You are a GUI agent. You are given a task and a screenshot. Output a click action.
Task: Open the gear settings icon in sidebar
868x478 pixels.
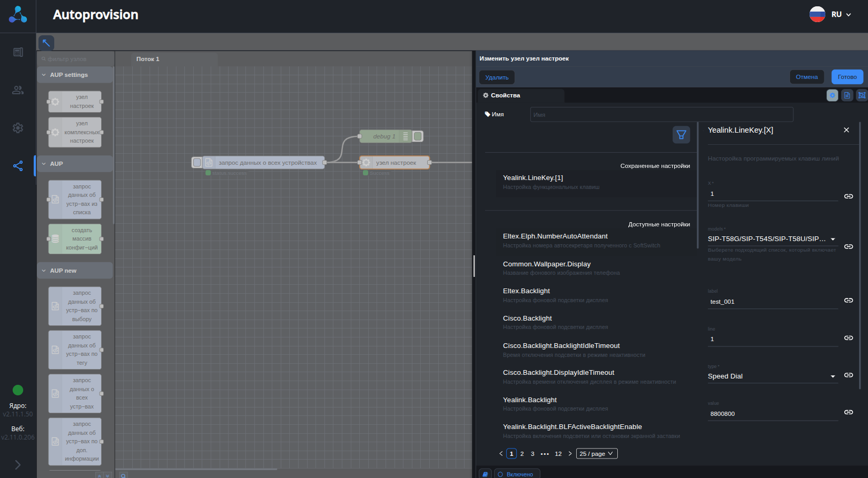pos(18,128)
